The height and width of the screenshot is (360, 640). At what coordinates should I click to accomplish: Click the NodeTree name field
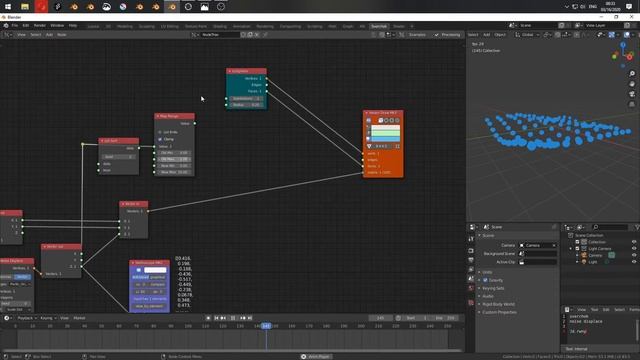220,35
